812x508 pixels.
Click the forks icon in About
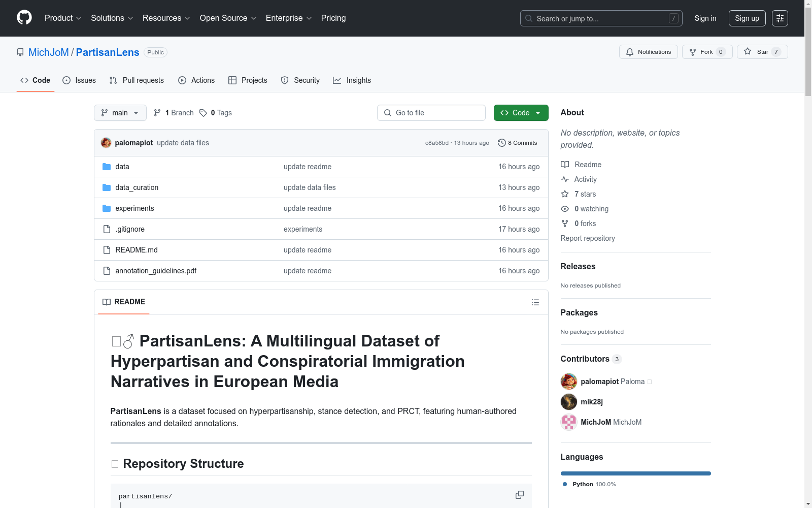(565, 224)
